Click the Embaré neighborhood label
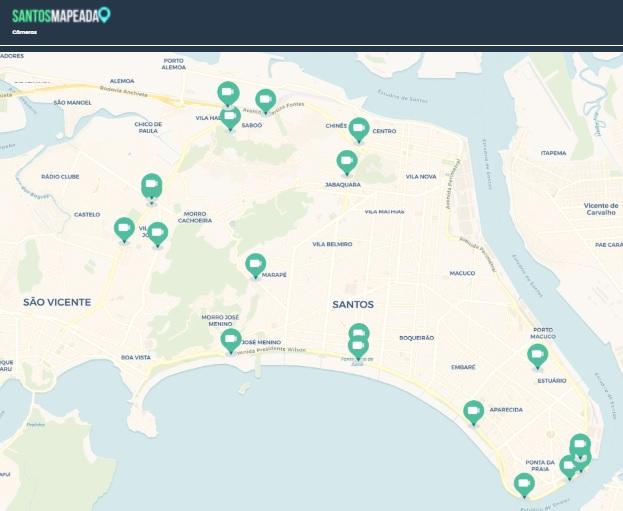623x511 pixels. click(463, 367)
